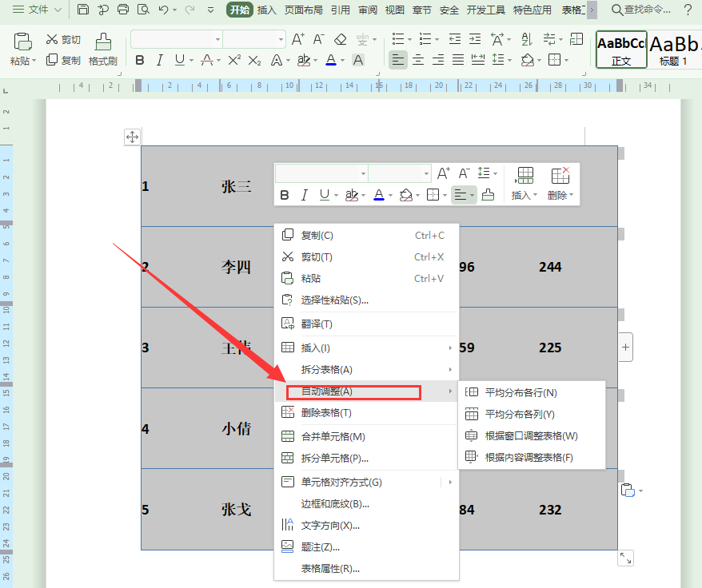The height and width of the screenshot is (588, 702).
Task: Click font color in mini toolbar
Action: tap(379, 195)
